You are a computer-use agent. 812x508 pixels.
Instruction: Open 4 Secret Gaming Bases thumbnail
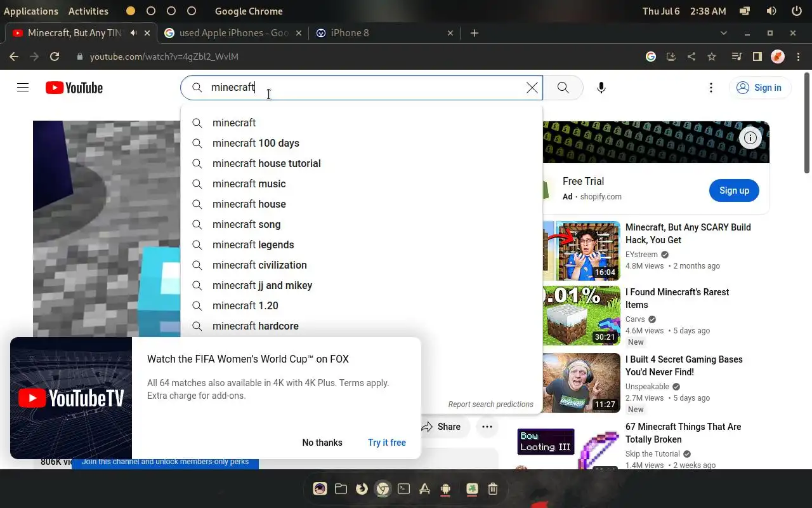[x=581, y=382]
